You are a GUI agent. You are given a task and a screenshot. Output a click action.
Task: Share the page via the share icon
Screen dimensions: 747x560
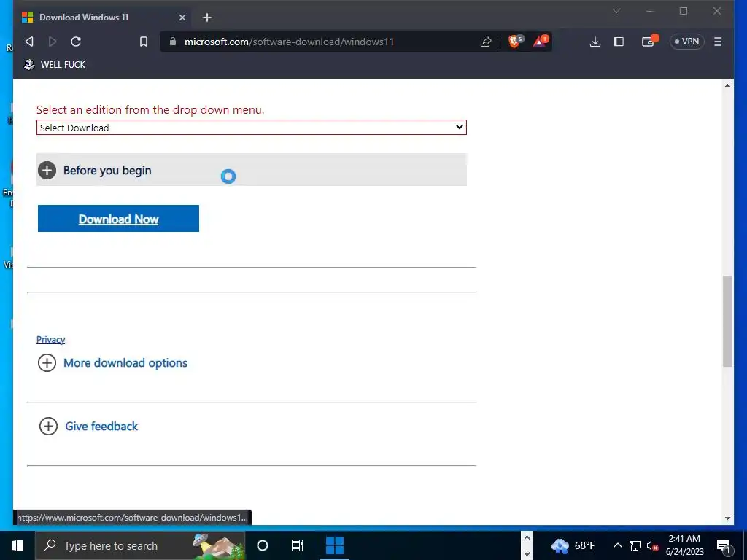click(485, 42)
